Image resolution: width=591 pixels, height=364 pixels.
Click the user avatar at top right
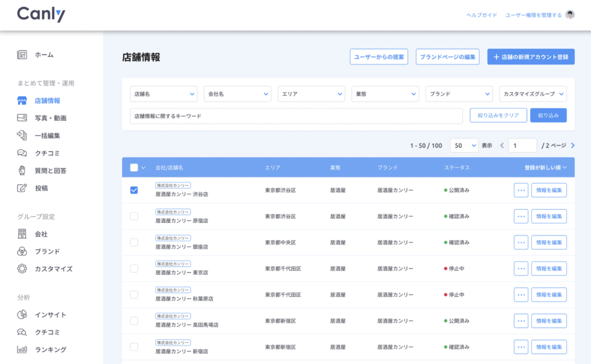[x=570, y=15]
